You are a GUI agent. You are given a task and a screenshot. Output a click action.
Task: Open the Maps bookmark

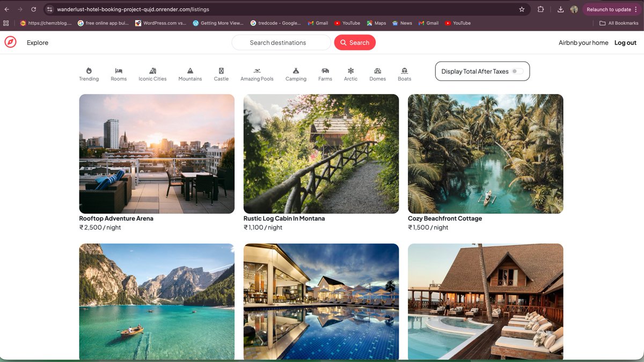(376, 23)
